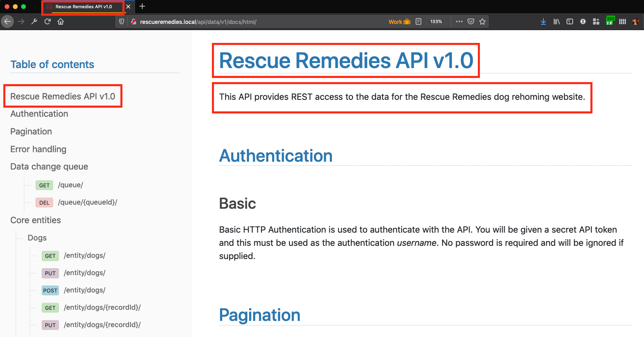
Task: Toggle reader view for this page
Action: tap(418, 21)
